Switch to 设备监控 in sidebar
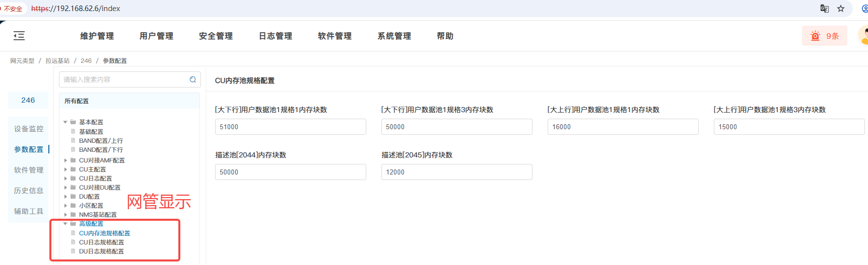The height and width of the screenshot is (265, 868). (x=29, y=129)
